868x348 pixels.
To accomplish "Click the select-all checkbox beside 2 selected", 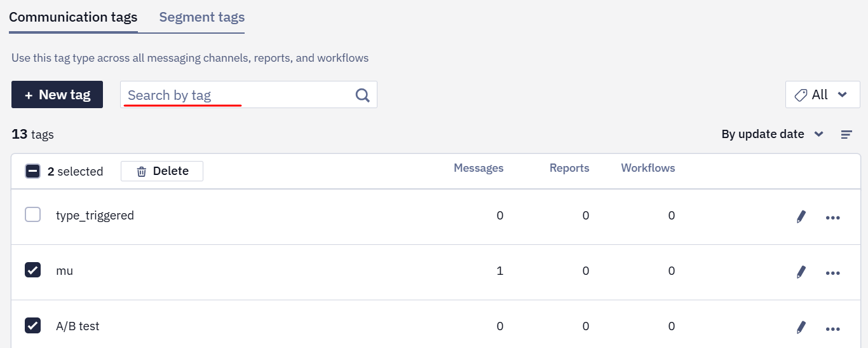I will coord(32,171).
